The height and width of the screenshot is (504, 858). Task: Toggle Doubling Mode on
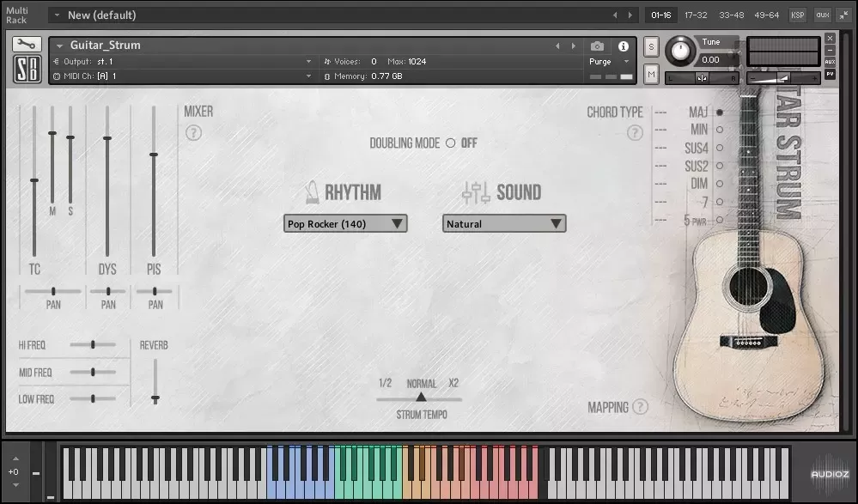click(x=450, y=143)
